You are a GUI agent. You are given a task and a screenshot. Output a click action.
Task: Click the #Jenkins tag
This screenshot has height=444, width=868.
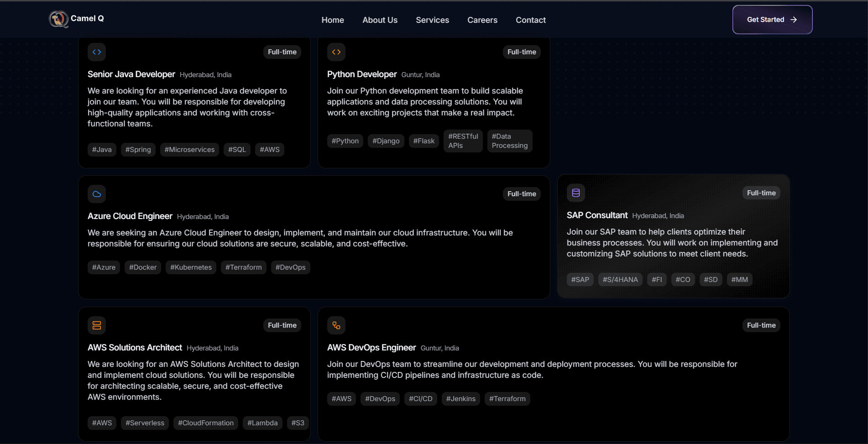(461, 399)
